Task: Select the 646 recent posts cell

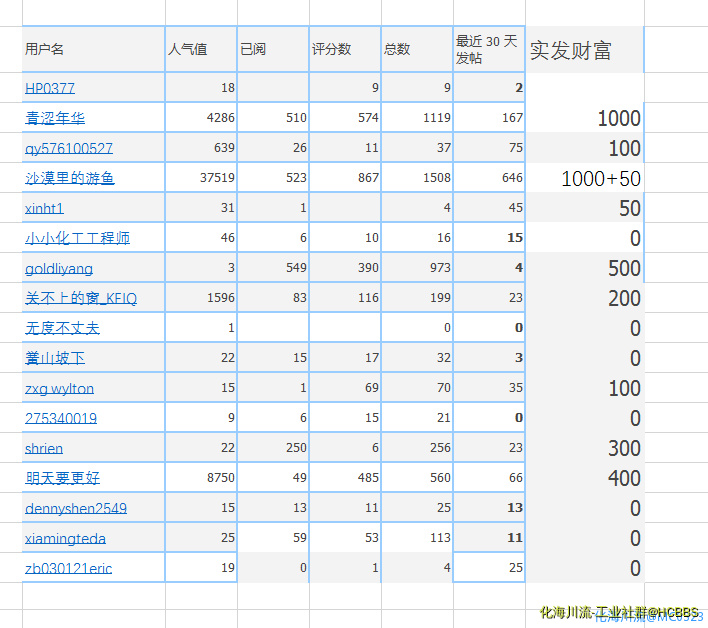Action: [x=489, y=178]
